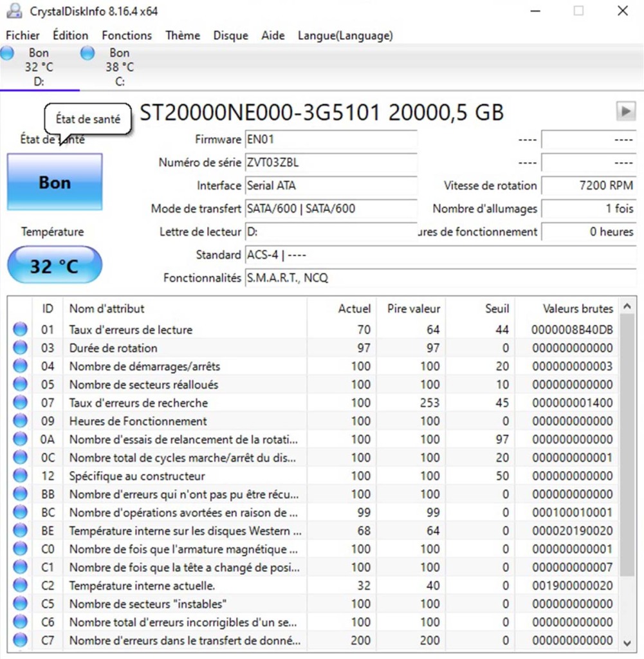The image size is (644, 659).
Task: Click the attribute list vertical scrollbar thumb
Action: pyautogui.click(x=627, y=445)
